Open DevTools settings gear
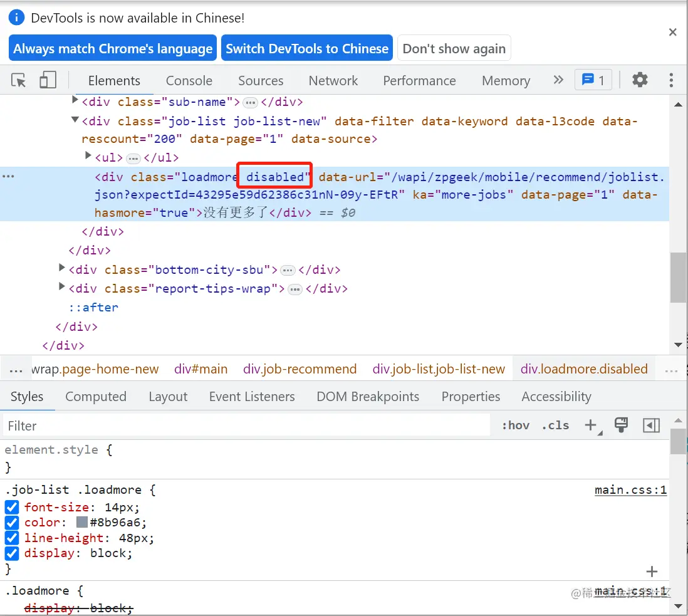688x616 pixels. coord(640,80)
